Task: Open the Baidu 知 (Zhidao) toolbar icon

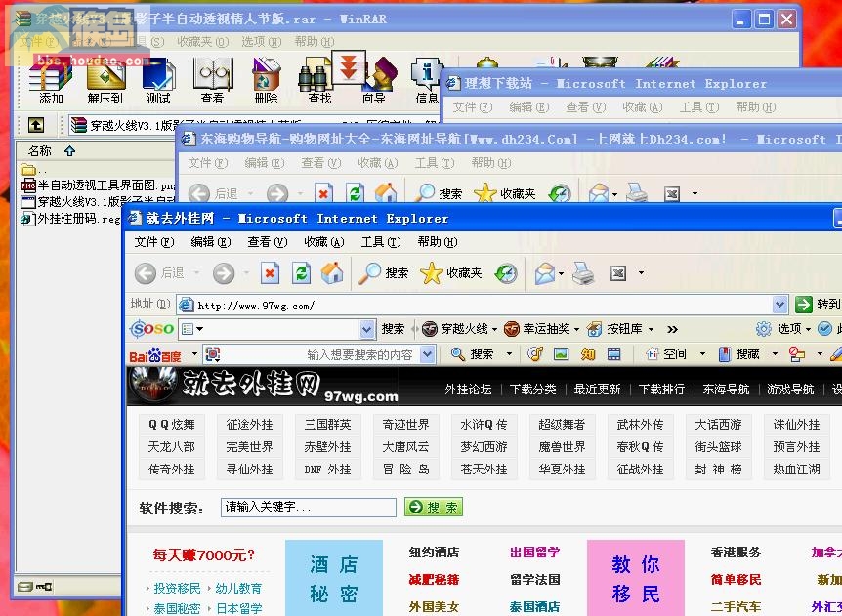Action: pos(587,354)
